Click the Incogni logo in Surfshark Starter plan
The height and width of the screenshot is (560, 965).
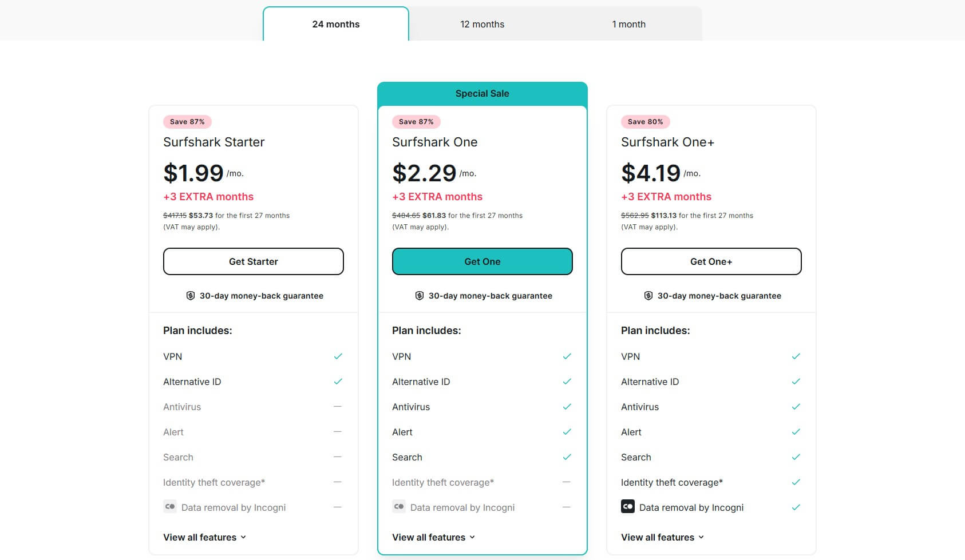coord(169,507)
